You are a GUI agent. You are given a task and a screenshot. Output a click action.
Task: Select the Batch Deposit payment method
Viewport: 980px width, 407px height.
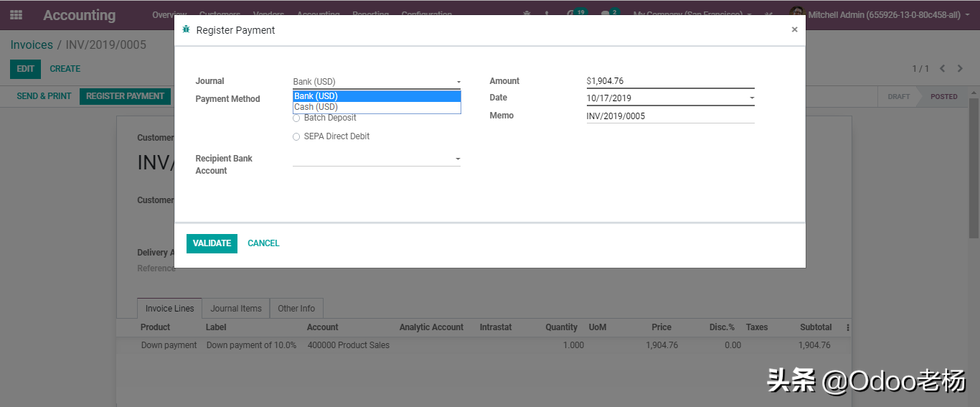pos(296,118)
